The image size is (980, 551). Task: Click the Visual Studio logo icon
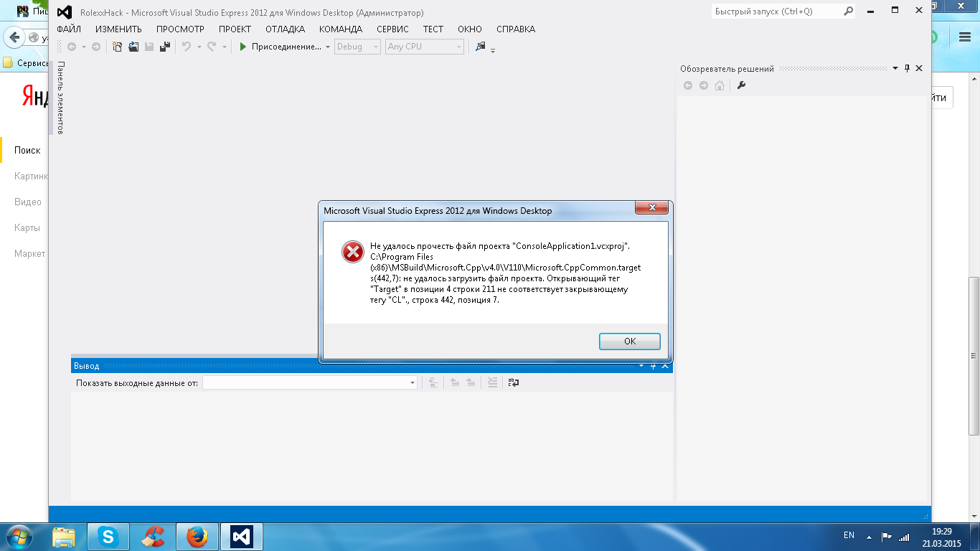coord(64,12)
